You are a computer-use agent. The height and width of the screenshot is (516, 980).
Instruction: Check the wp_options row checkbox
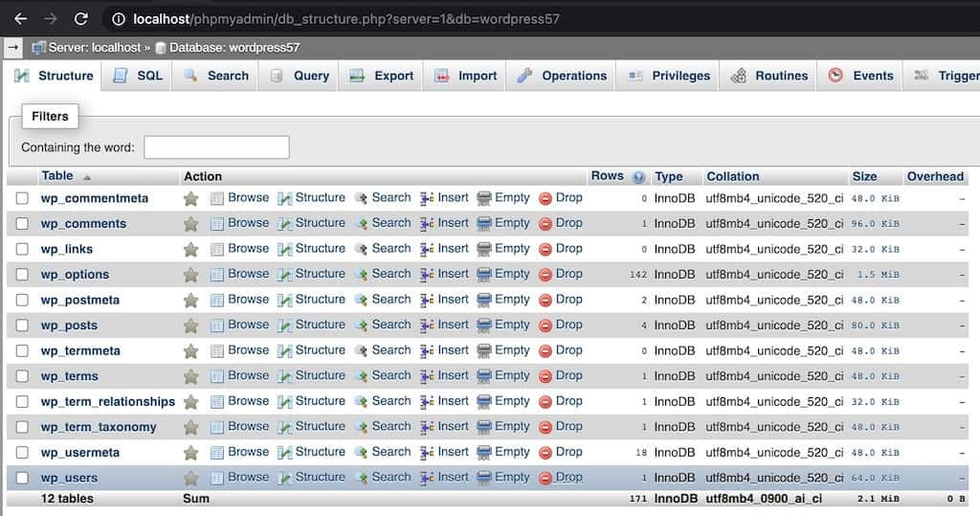tap(23, 275)
